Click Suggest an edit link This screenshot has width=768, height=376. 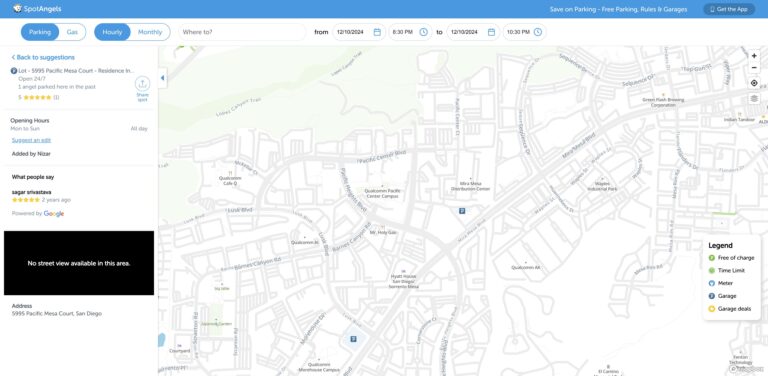31,140
